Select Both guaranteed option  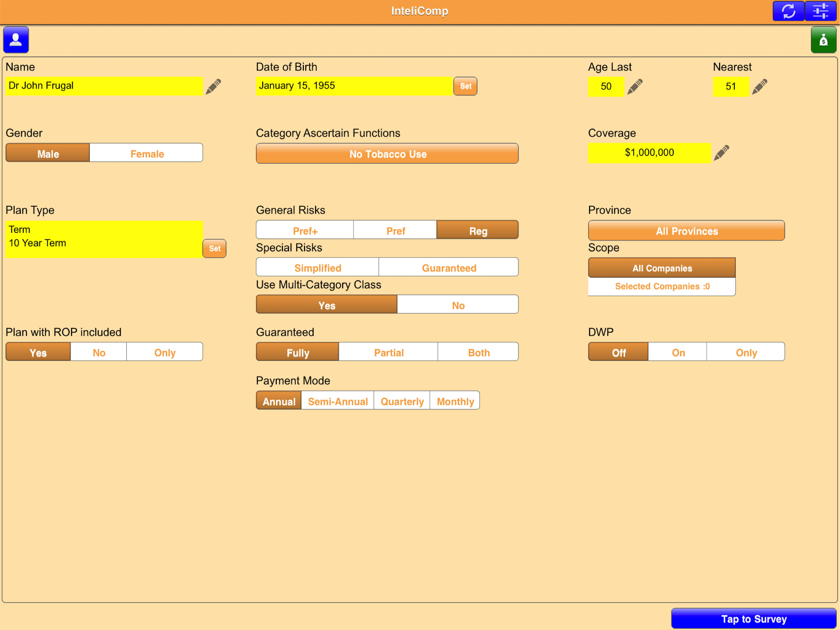coord(478,352)
